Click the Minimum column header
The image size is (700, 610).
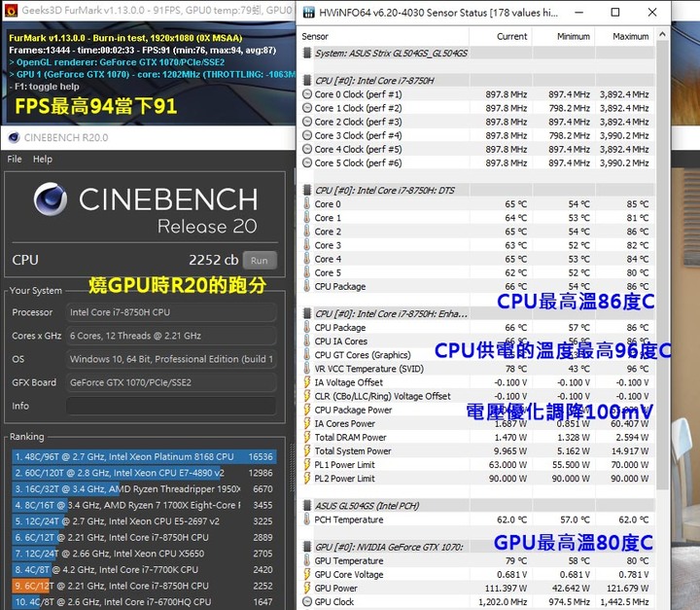[x=574, y=36]
